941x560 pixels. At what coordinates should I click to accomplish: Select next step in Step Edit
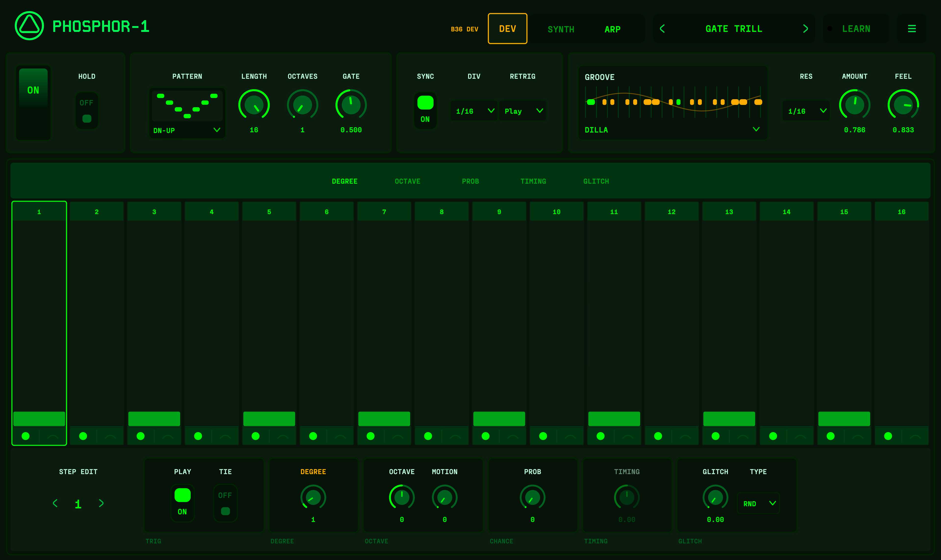101,503
